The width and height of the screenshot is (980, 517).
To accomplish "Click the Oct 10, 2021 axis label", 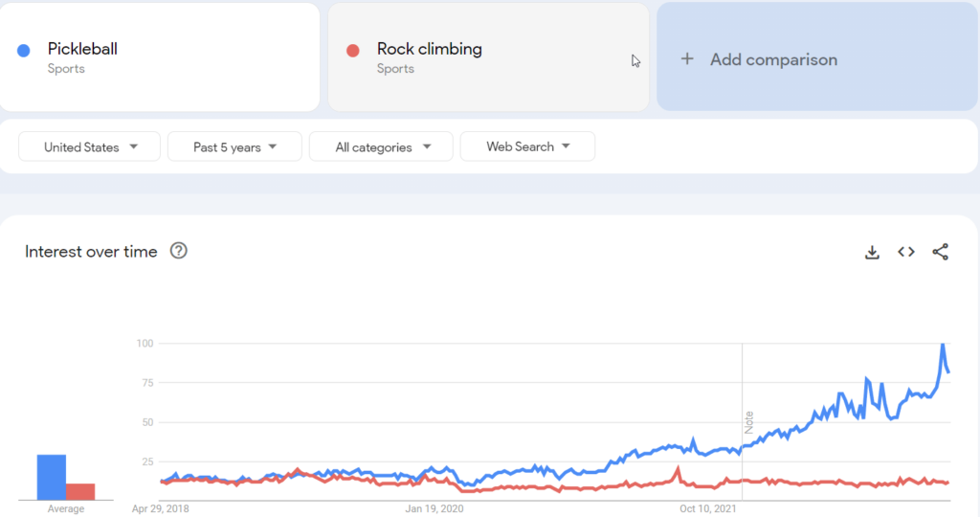I will (709, 508).
